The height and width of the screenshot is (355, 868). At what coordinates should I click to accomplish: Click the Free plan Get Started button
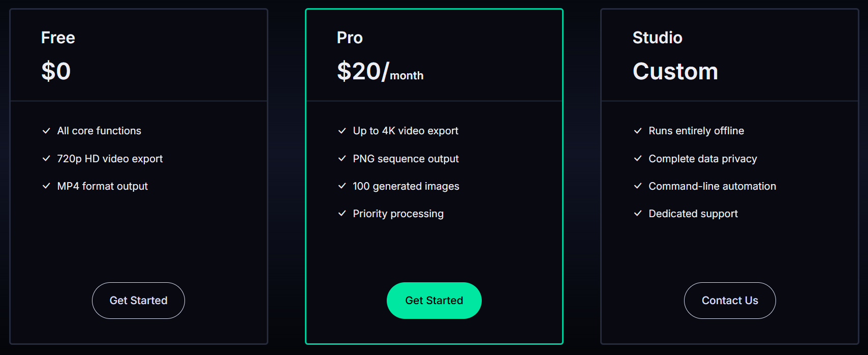pyautogui.click(x=138, y=301)
